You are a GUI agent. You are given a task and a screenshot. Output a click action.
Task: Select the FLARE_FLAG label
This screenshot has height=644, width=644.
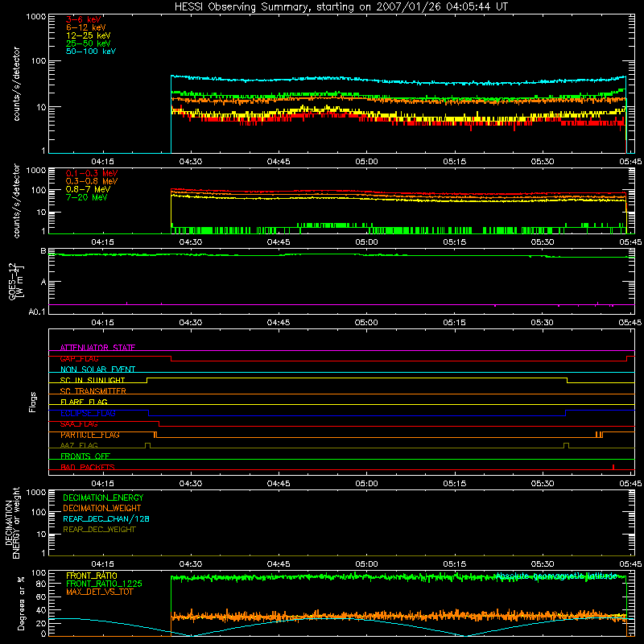coord(84,402)
